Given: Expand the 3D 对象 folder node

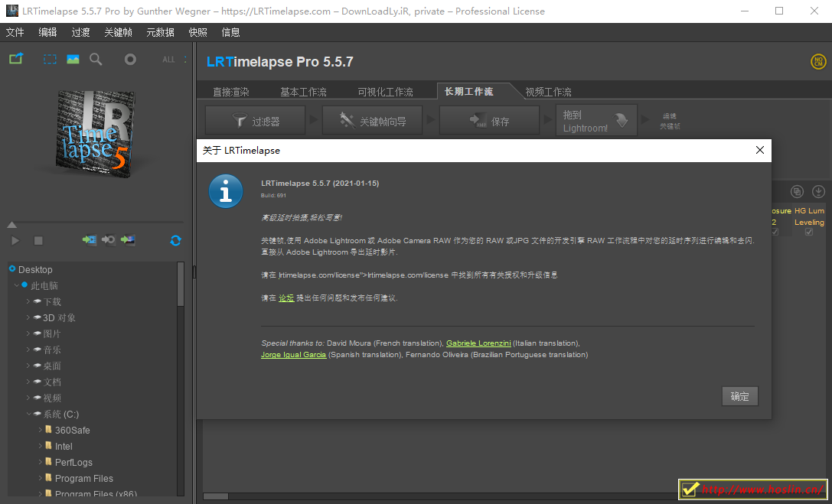Looking at the screenshot, I should tap(28, 317).
